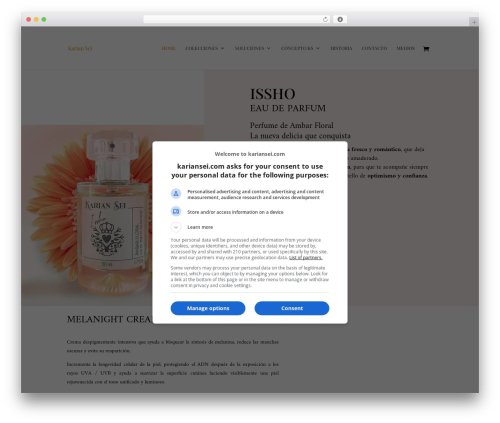Click the browser reload icon

coord(325,19)
